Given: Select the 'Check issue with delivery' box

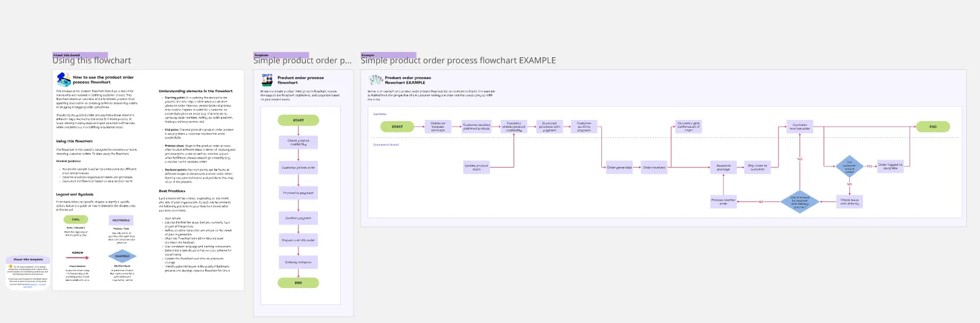Looking at the screenshot, I should pos(849,202).
